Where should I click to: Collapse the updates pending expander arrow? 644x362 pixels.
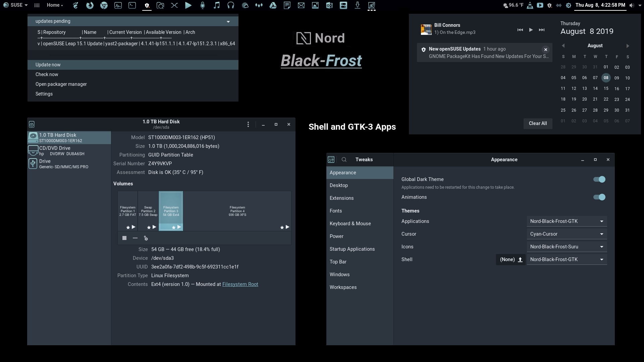coord(228,21)
